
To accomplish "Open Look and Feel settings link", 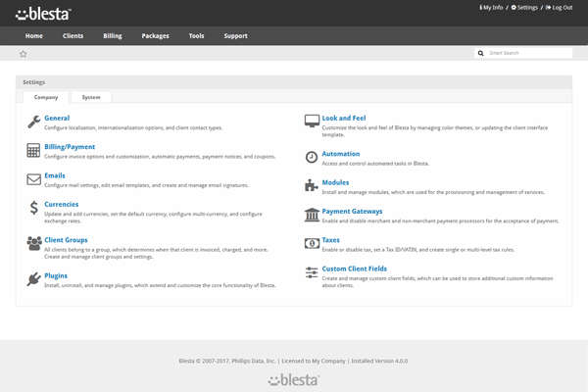I will [x=344, y=119].
